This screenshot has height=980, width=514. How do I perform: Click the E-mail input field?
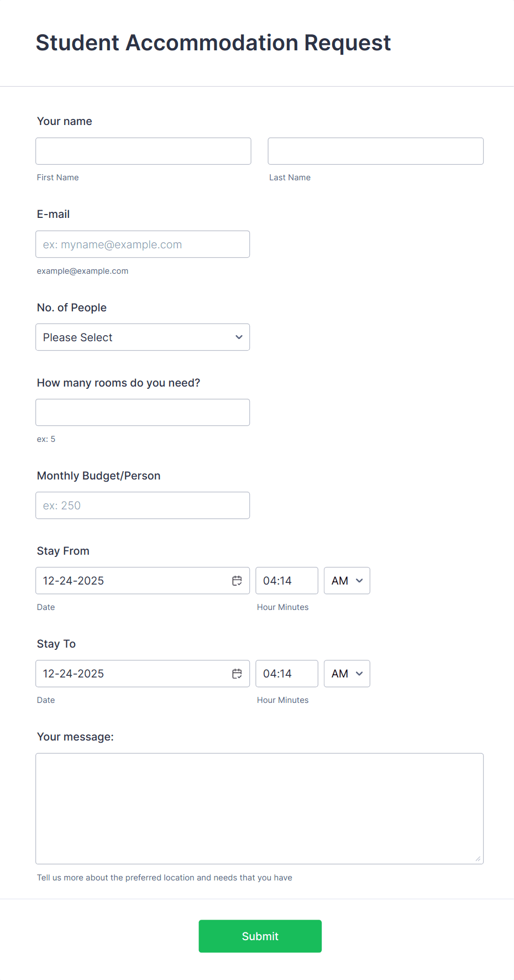point(142,244)
